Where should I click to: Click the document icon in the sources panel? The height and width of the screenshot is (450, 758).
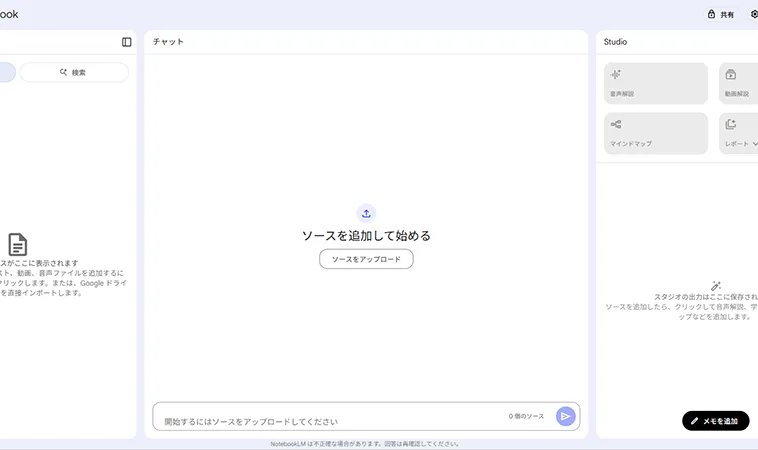pos(18,244)
